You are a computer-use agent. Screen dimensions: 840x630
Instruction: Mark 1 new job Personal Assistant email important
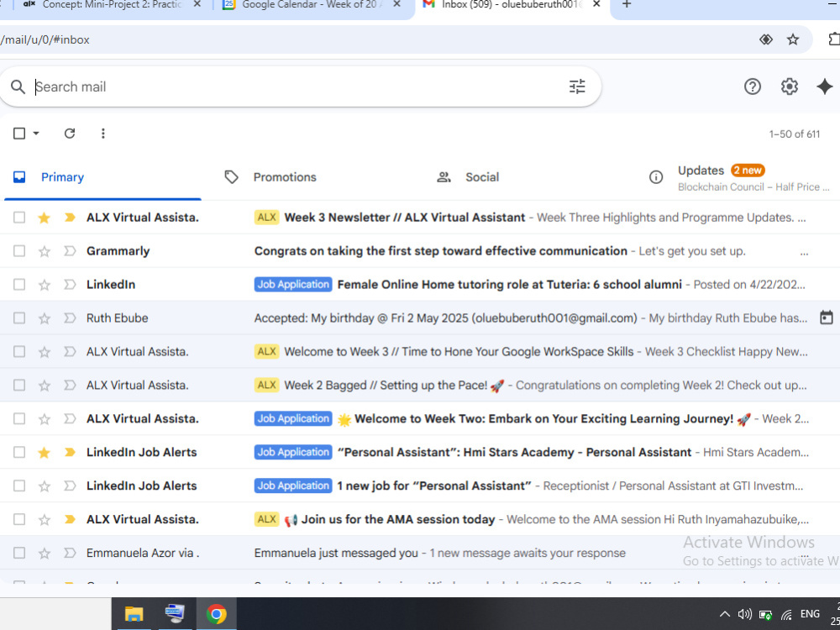(x=70, y=486)
